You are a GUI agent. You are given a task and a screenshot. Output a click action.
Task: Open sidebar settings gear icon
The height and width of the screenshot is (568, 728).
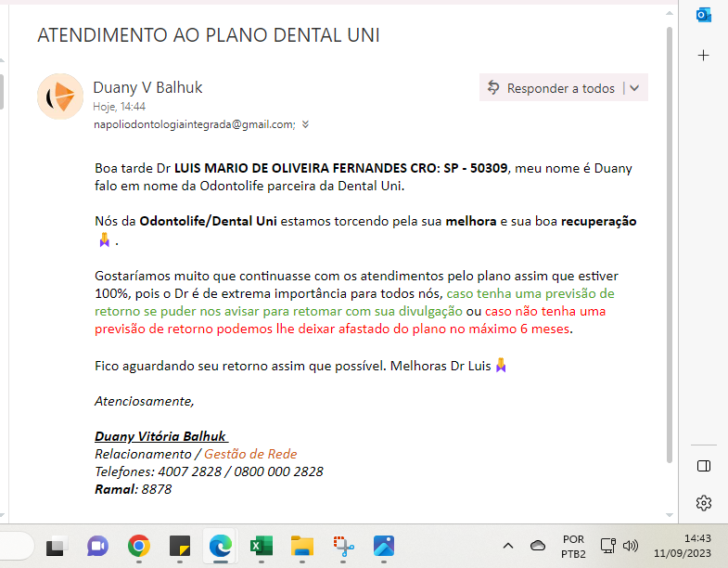coord(704,503)
